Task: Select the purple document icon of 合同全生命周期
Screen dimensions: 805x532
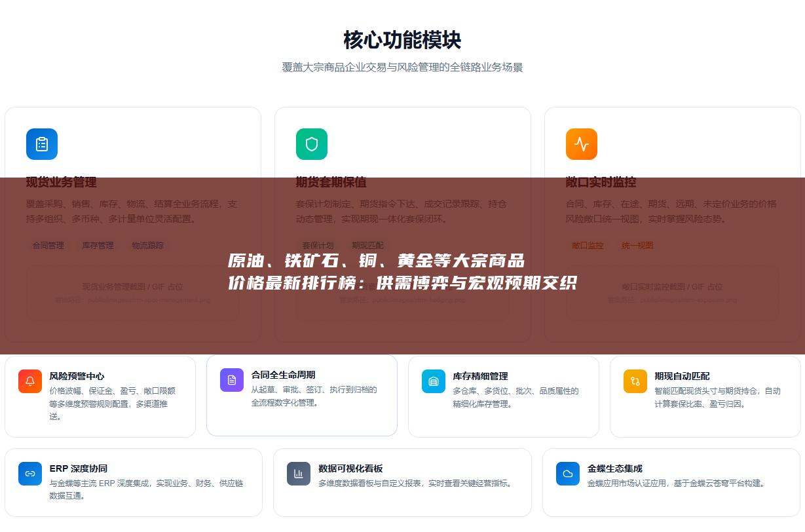Action: point(232,380)
